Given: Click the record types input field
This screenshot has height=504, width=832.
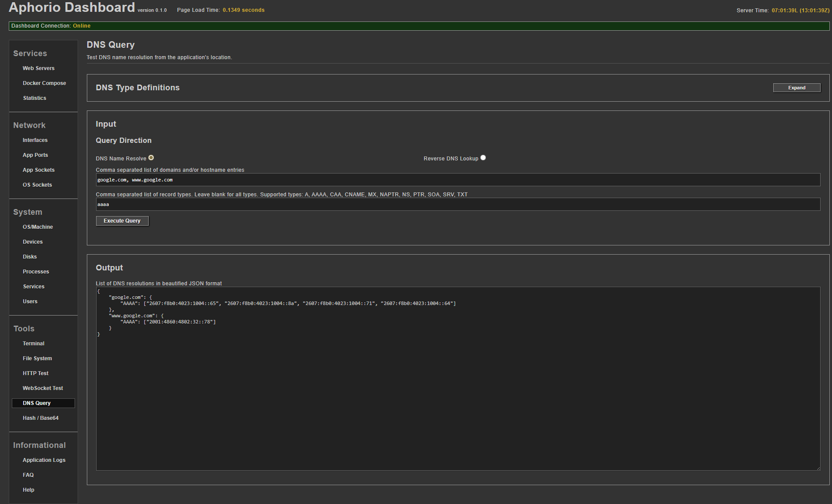Looking at the screenshot, I should coord(457,204).
